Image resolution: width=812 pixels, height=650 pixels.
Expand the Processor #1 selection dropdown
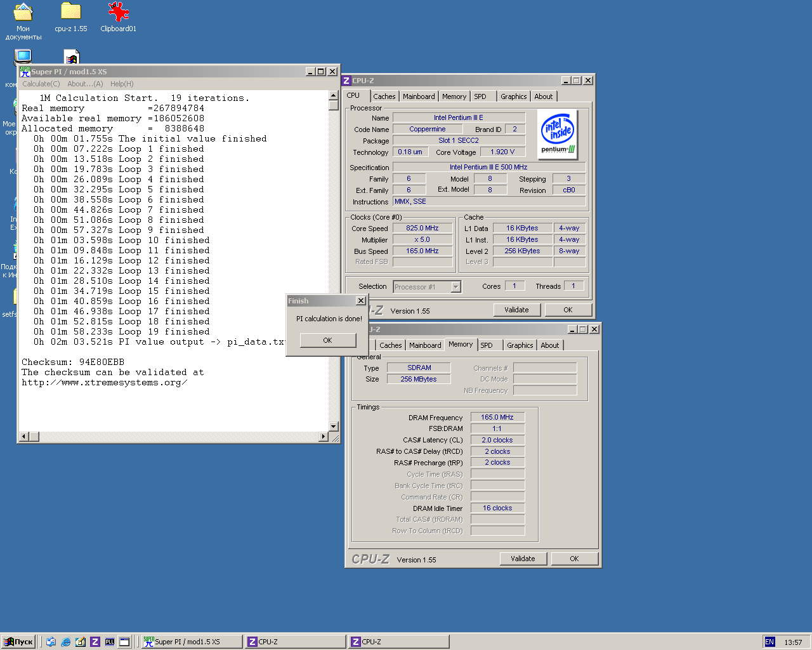[x=455, y=287]
